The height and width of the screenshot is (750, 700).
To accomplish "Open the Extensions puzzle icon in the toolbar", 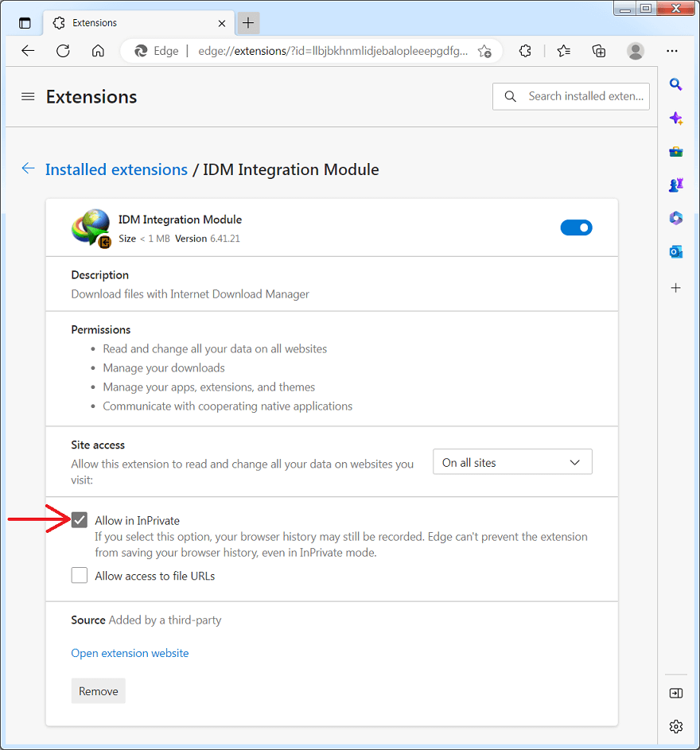I will coord(525,50).
